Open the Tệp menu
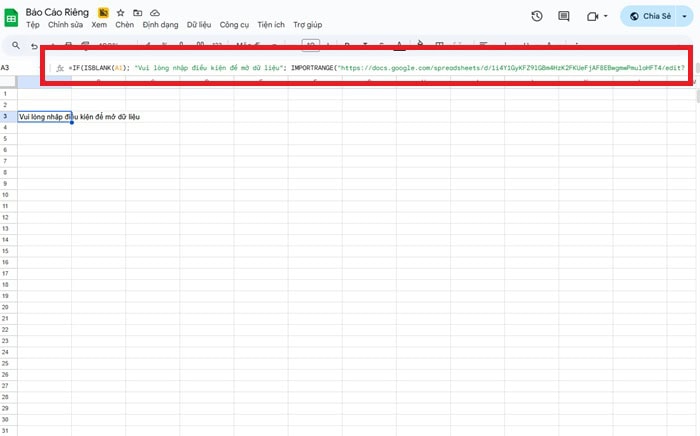 pos(33,24)
